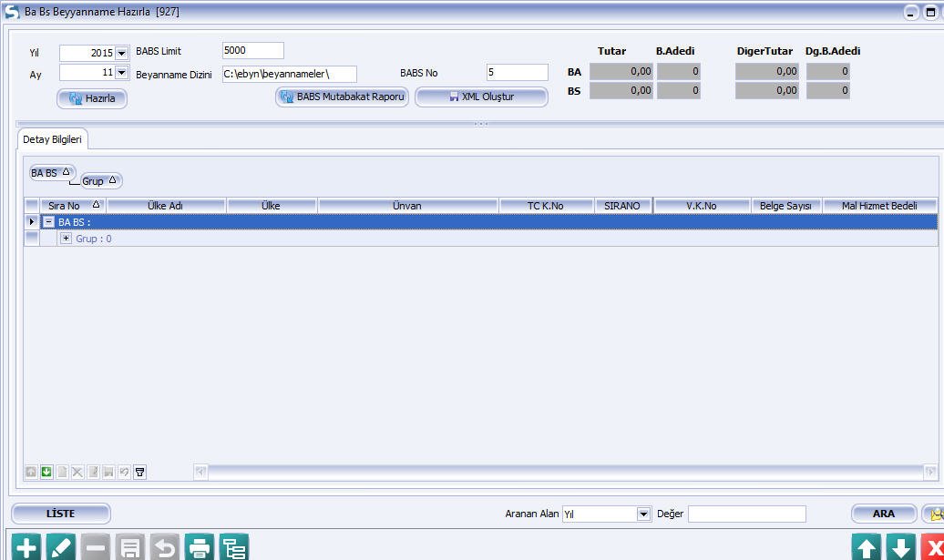This screenshot has height=560, width=944.
Task: Open the Aranan Alan dropdown list
Action: (643, 514)
